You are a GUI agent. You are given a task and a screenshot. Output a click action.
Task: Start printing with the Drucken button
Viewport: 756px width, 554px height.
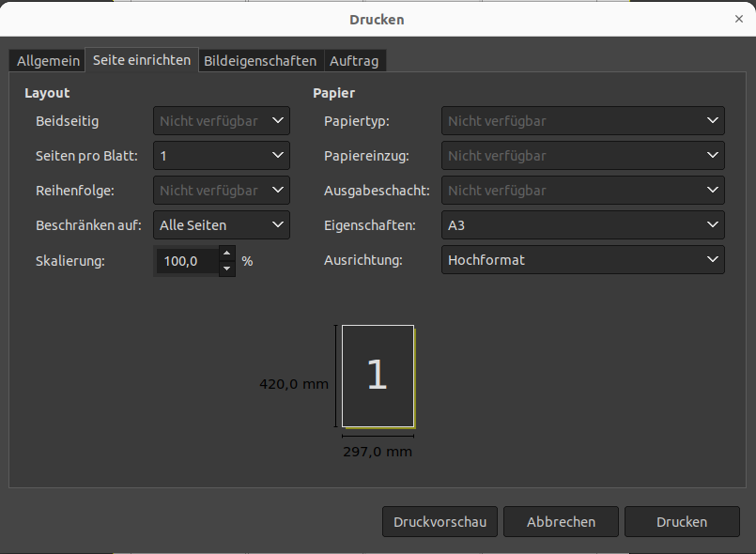pos(682,522)
